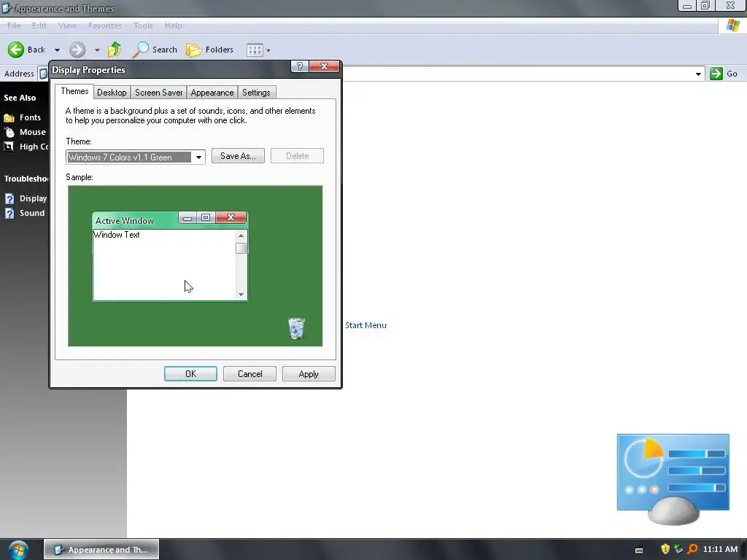
Task: Expand the Views dropdown arrow
Action: point(268,50)
